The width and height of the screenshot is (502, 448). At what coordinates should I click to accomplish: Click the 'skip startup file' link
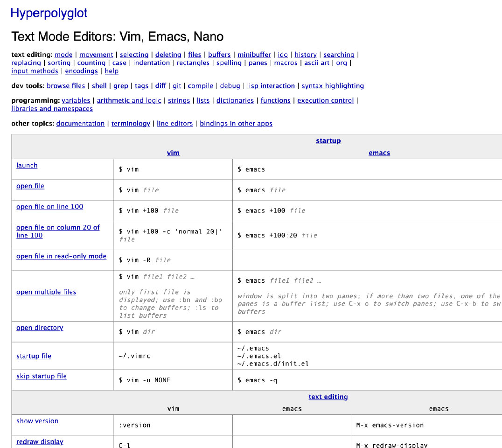[42, 376]
